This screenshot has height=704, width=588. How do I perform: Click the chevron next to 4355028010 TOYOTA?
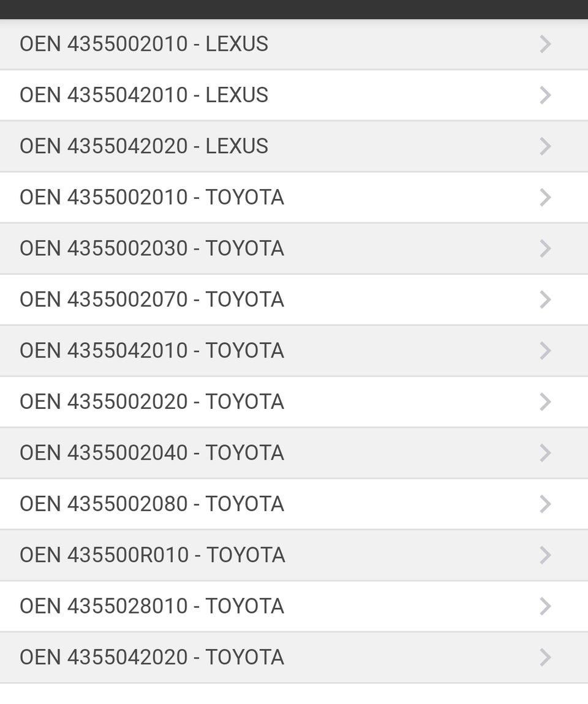point(545,606)
